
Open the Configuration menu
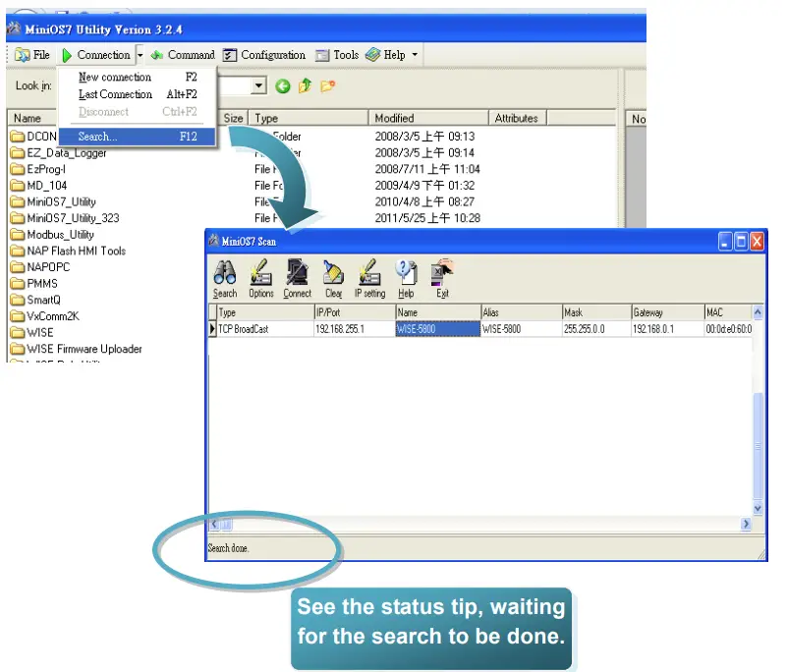[264, 55]
